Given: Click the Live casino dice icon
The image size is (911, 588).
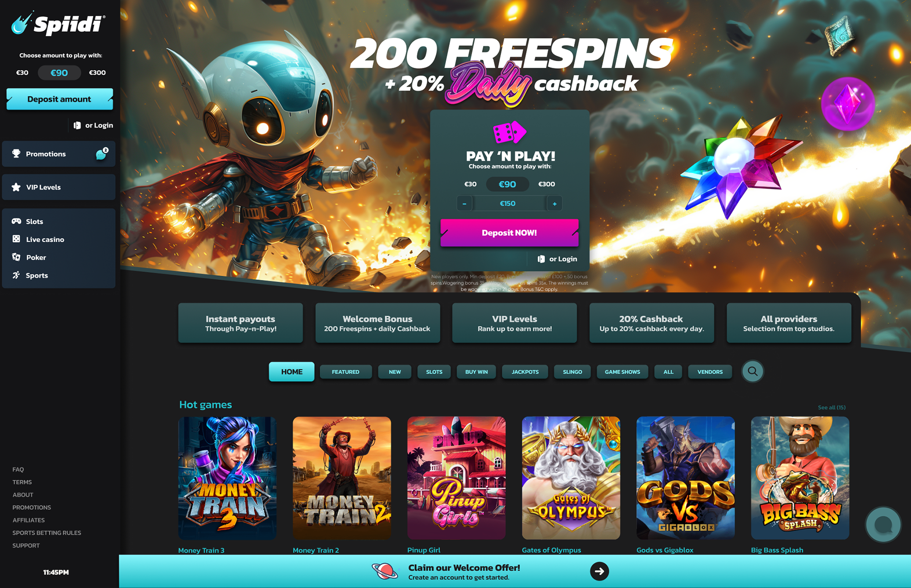Looking at the screenshot, I should 16,239.
